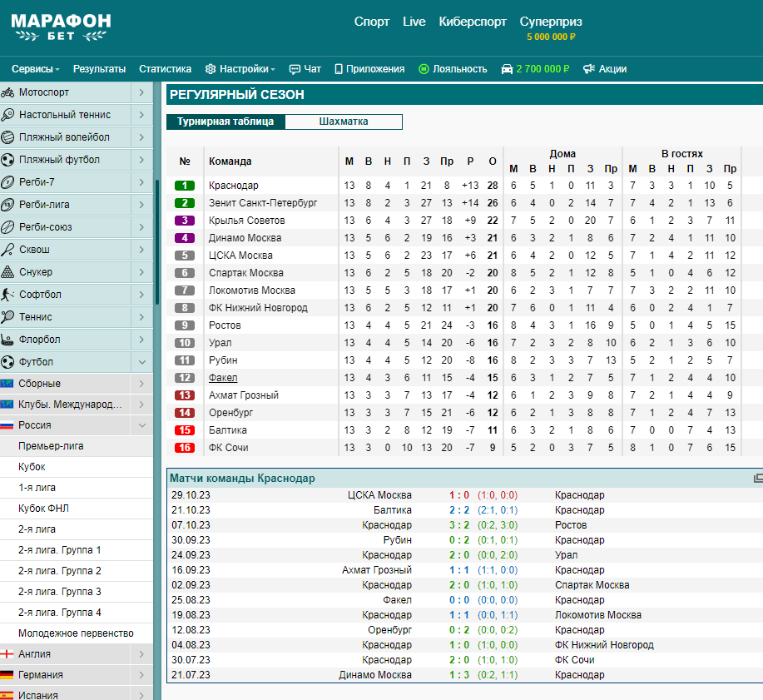Open Суперприз 5 000 000 ₽

551,28
